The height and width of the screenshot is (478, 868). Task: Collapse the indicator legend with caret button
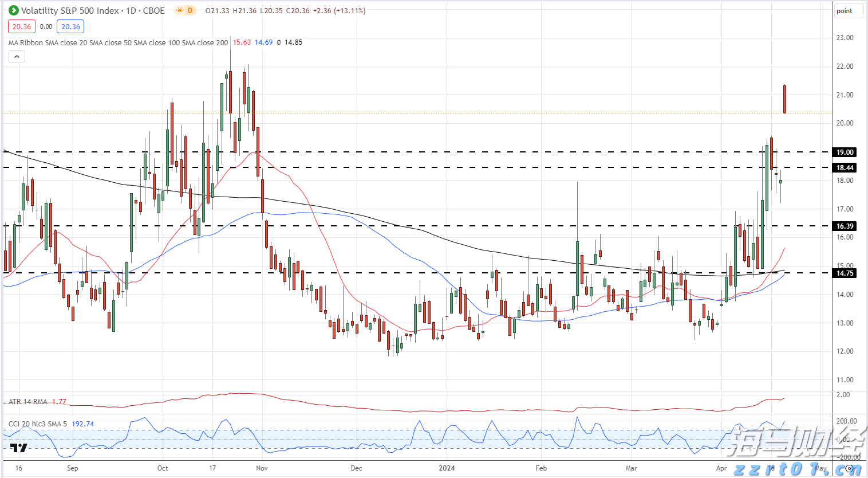[17, 56]
